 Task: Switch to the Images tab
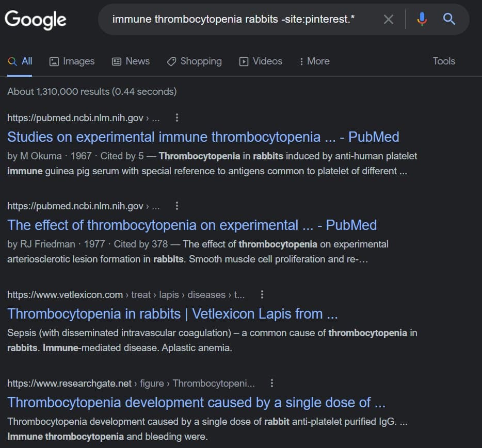click(72, 61)
